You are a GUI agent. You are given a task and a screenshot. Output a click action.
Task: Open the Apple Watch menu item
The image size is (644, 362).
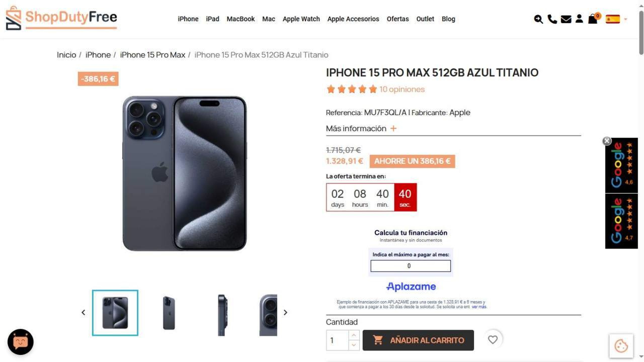301,19
